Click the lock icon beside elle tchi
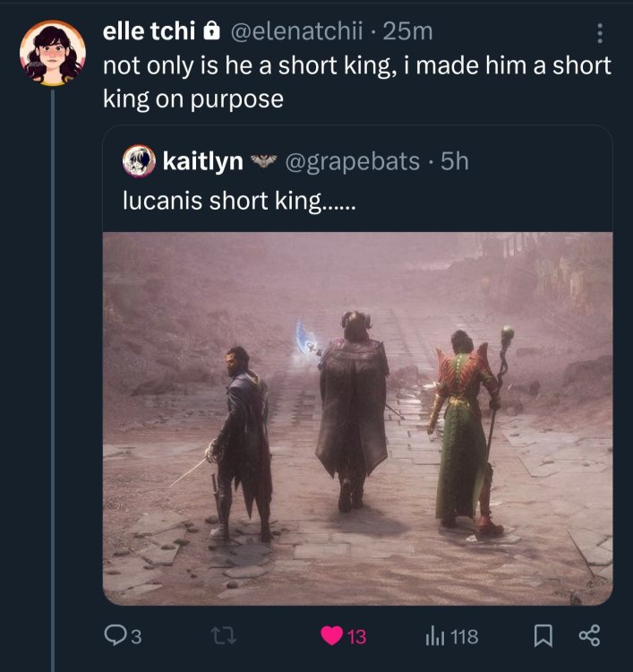 (x=212, y=32)
